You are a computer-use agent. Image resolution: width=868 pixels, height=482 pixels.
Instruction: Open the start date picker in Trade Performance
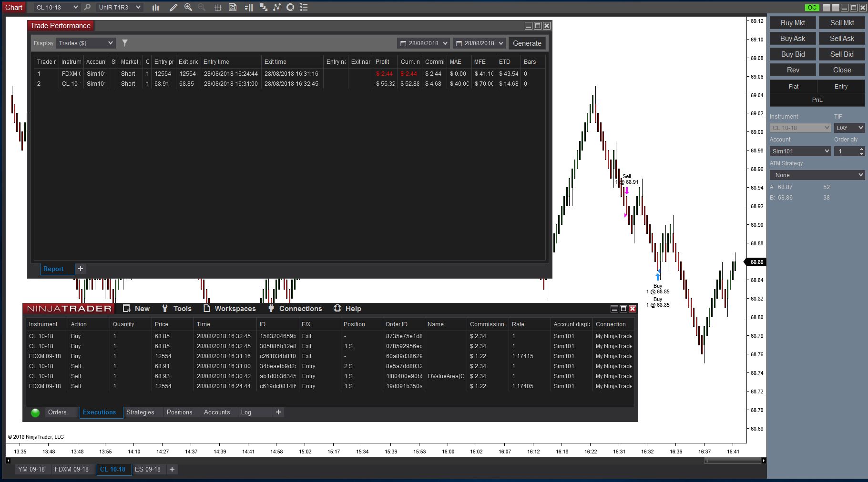423,43
